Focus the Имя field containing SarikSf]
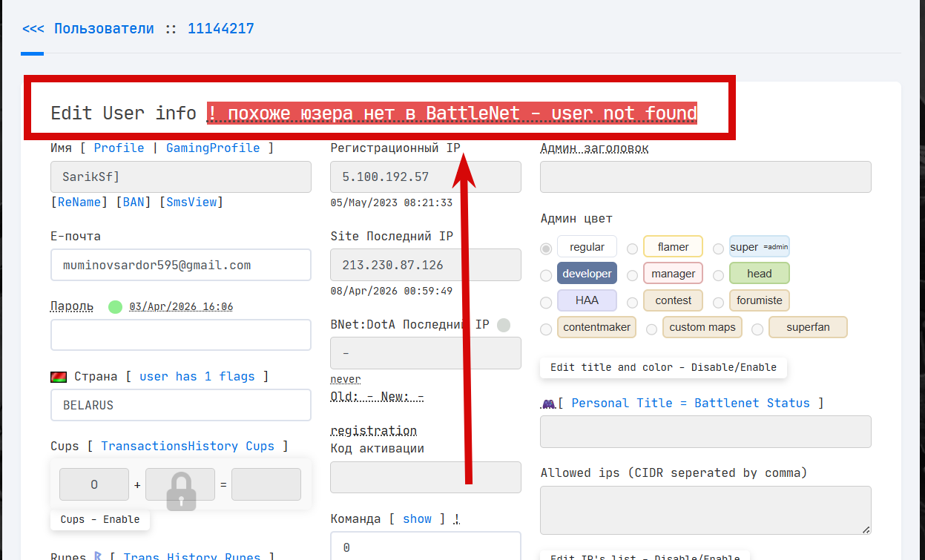 tap(181, 177)
